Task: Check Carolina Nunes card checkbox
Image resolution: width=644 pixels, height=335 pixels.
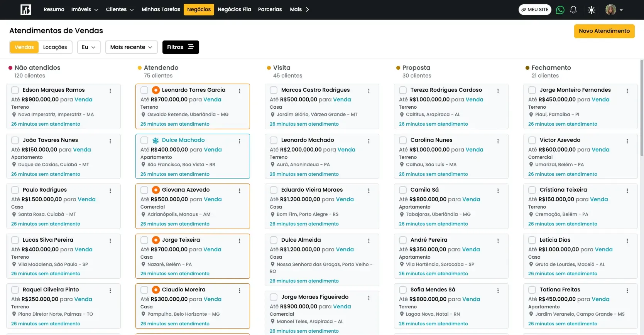Action: click(403, 140)
